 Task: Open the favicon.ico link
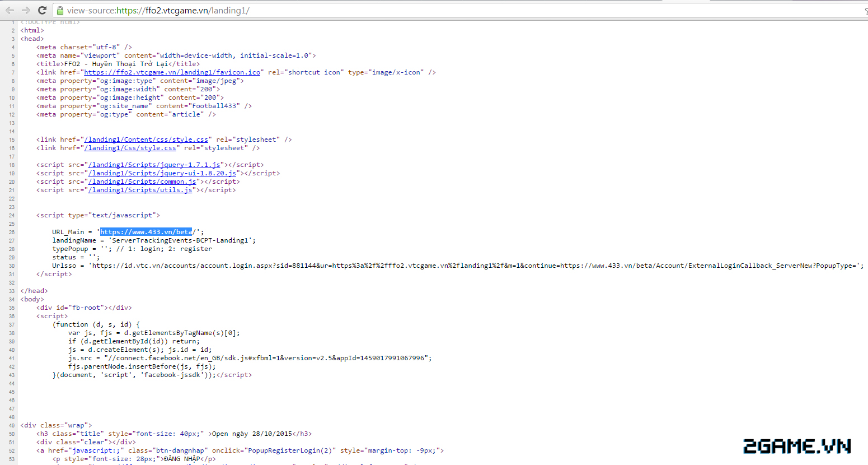click(172, 72)
